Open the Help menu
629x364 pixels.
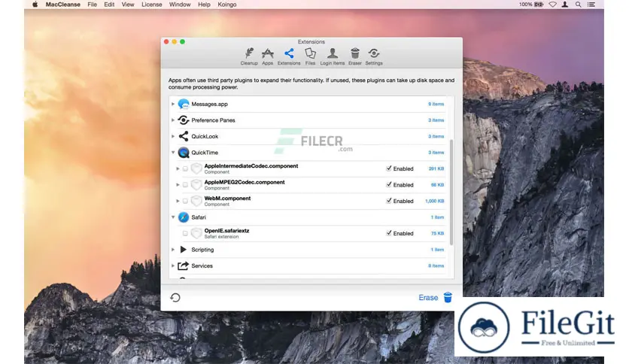click(204, 5)
